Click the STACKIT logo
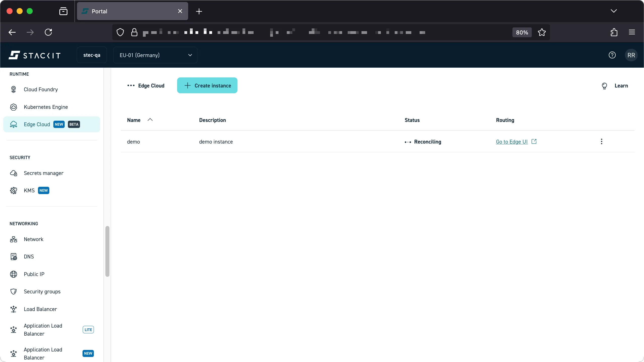644x362 pixels. pos(34,55)
